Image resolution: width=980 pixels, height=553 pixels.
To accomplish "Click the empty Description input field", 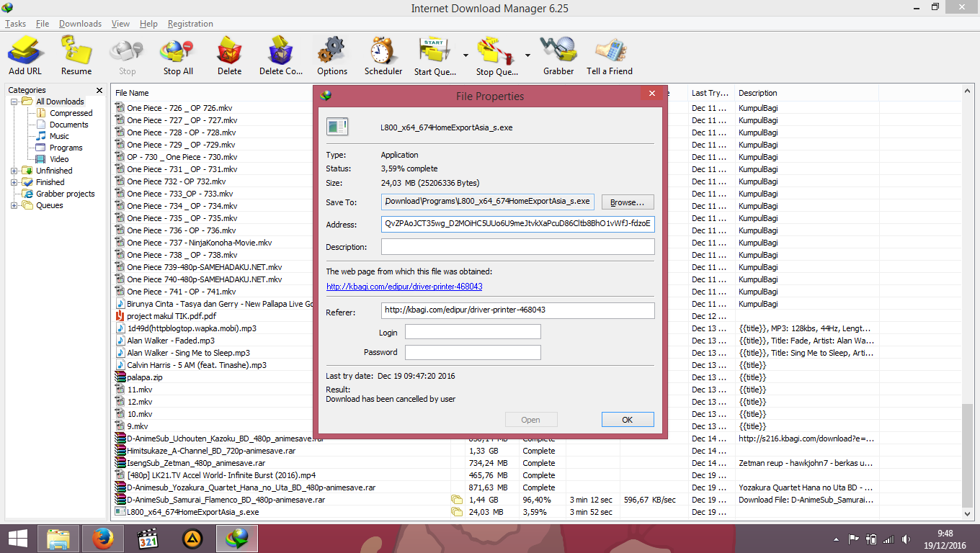I will click(518, 247).
